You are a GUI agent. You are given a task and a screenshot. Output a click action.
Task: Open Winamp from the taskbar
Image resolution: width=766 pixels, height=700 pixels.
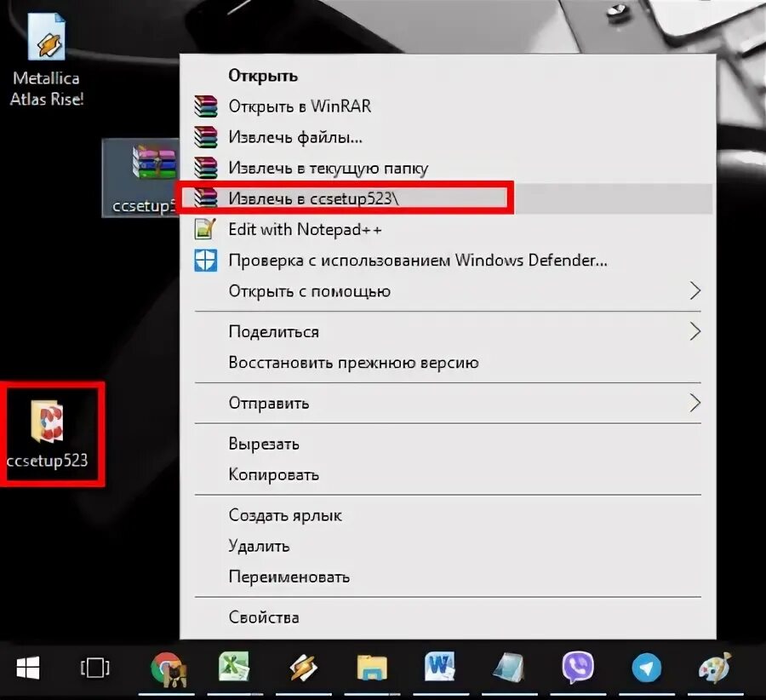click(x=303, y=668)
